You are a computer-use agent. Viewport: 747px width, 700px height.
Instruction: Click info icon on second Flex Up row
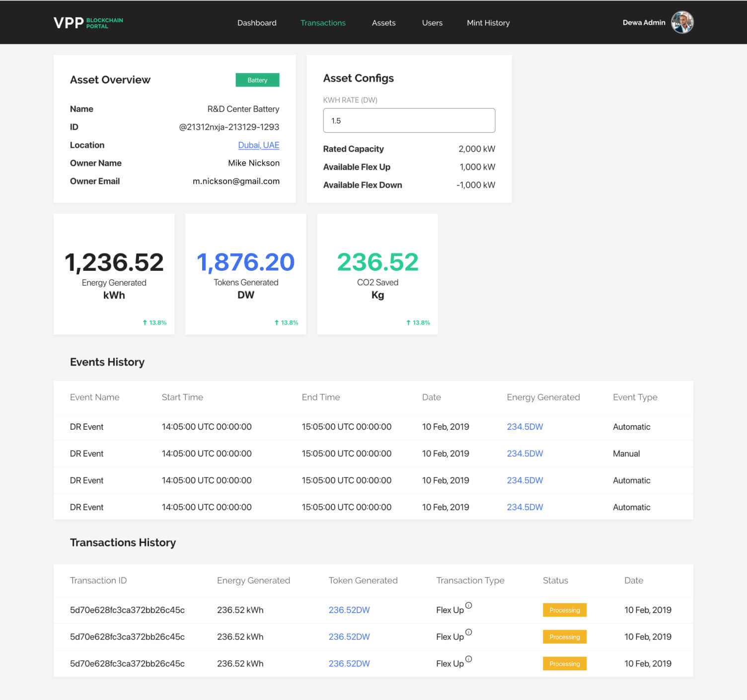coord(468,632)
